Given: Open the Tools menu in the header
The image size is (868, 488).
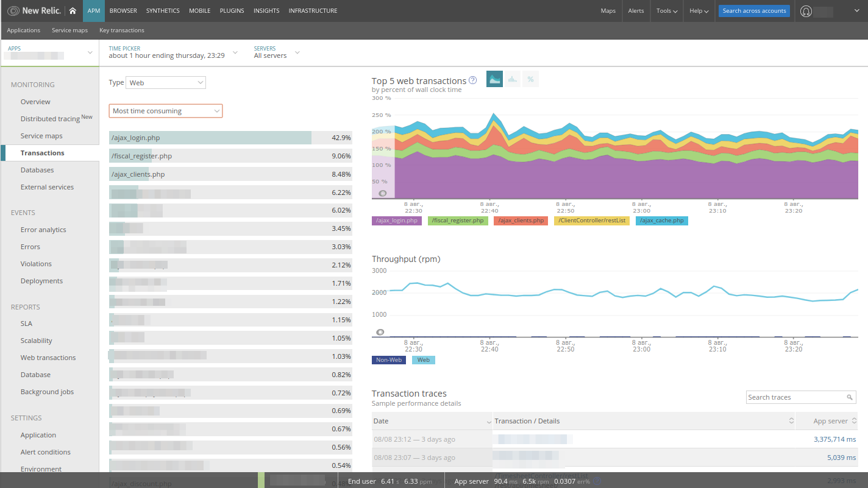Looking at the screenshot, I should [666, 10].
